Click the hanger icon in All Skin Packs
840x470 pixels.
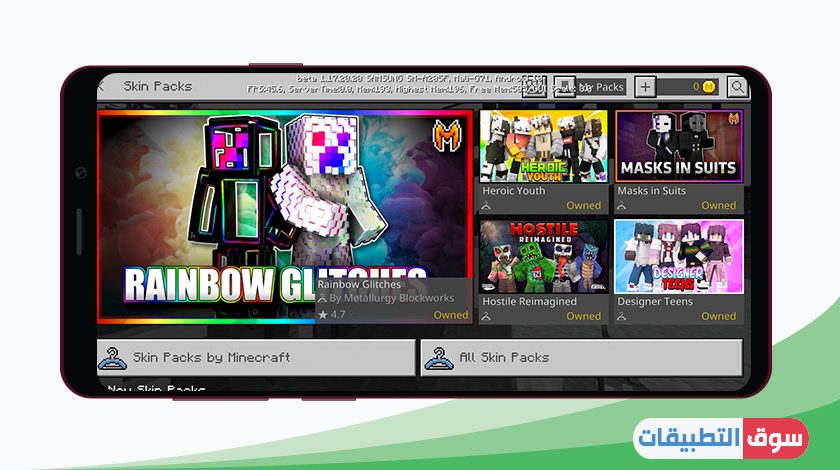tap(439, 358)
